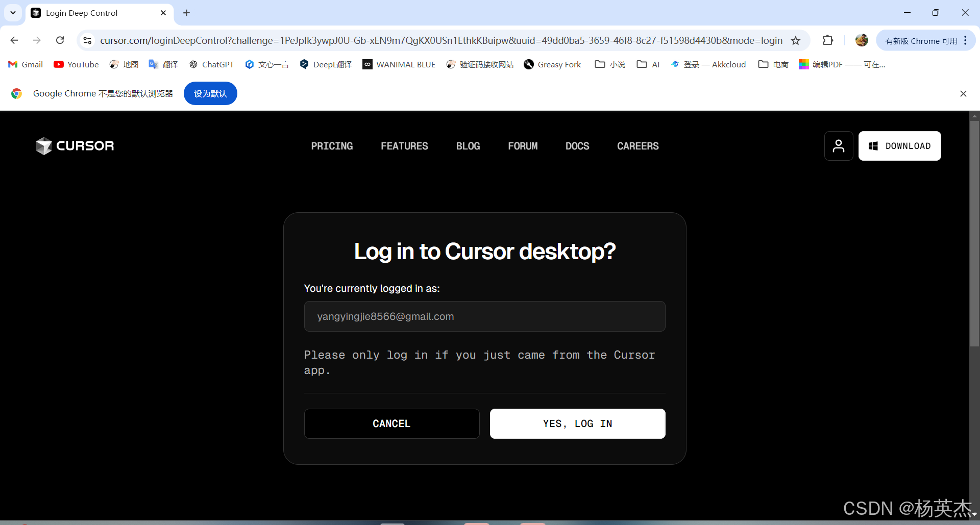Dismiss the default browser notification bar
The image size is (980, 525).
point(963,93)
